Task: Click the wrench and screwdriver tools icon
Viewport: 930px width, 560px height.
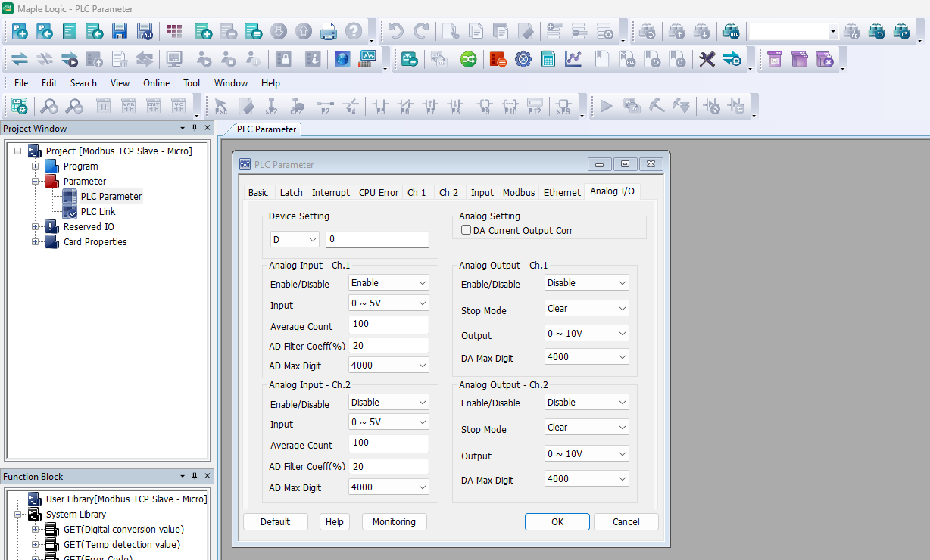Action: click(x=707, y=59)
